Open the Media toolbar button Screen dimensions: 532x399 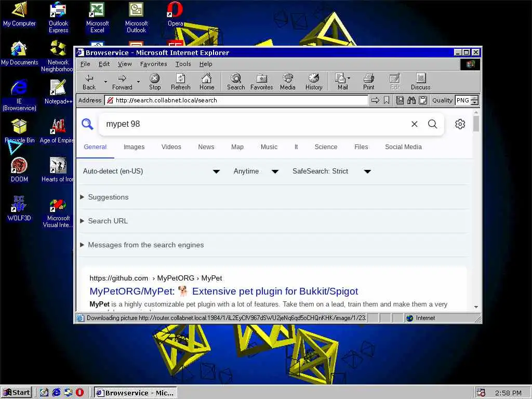[x=288, y=82]
